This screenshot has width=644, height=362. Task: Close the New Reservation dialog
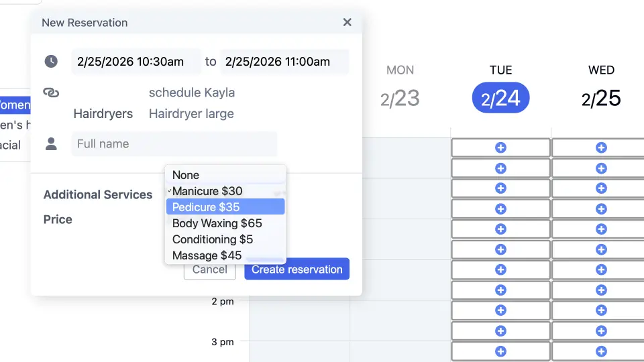click(347, 22)
